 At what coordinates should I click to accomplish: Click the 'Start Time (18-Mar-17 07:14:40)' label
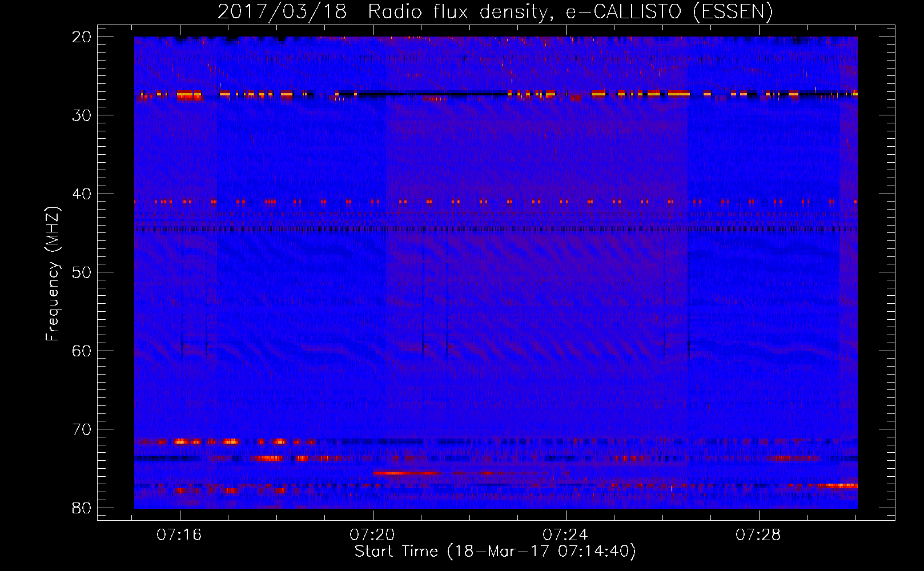click(495, 552)
